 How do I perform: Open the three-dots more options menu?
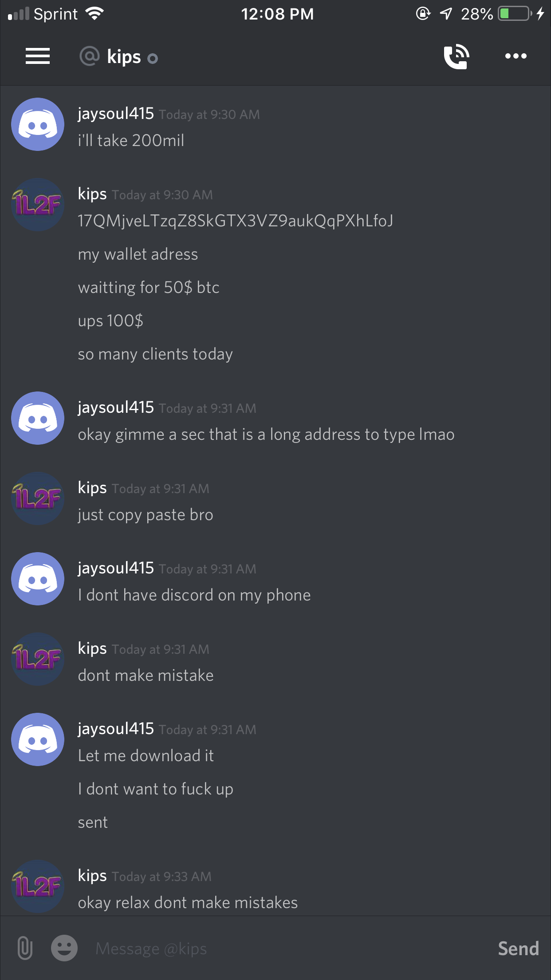point(516,56)
